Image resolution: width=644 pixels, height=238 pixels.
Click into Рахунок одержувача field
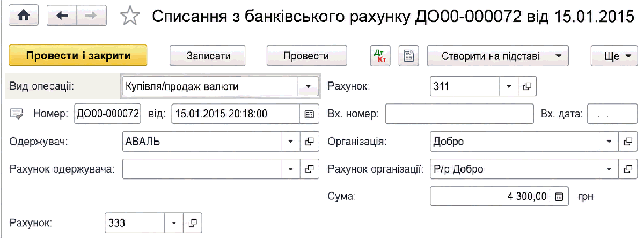[x=202, y=169]
